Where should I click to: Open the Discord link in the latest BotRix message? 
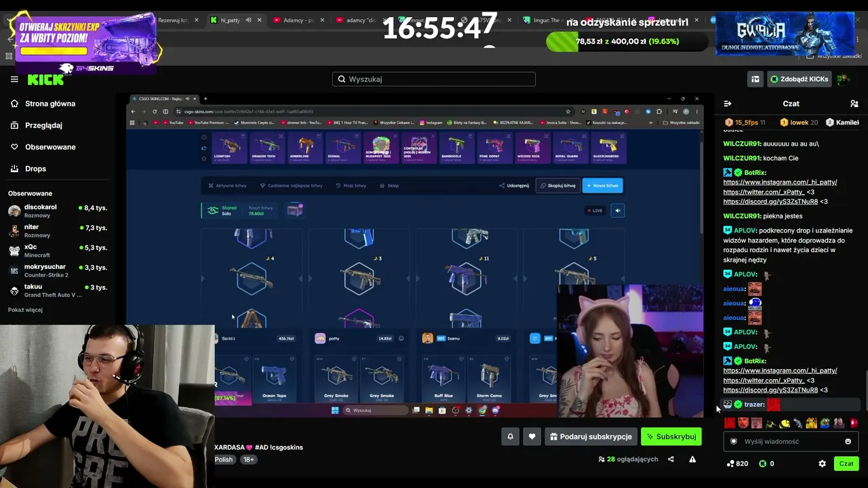point(770,390)
